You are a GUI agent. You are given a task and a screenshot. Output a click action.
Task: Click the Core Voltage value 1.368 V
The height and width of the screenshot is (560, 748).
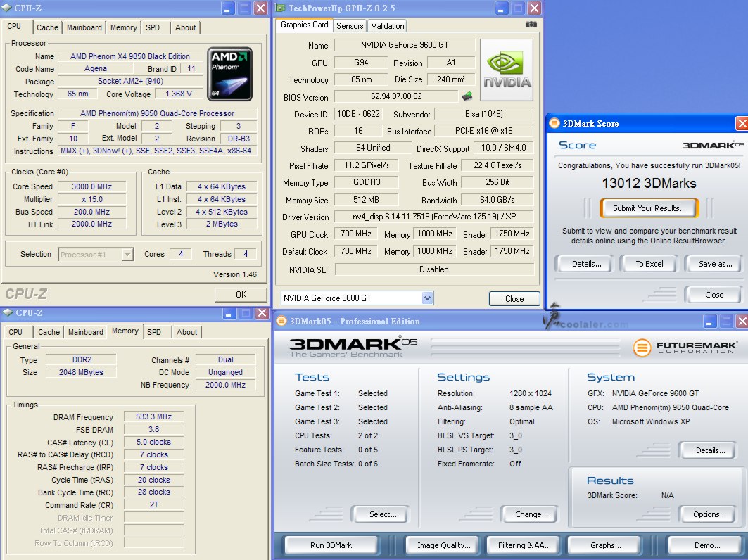(179, 94)
